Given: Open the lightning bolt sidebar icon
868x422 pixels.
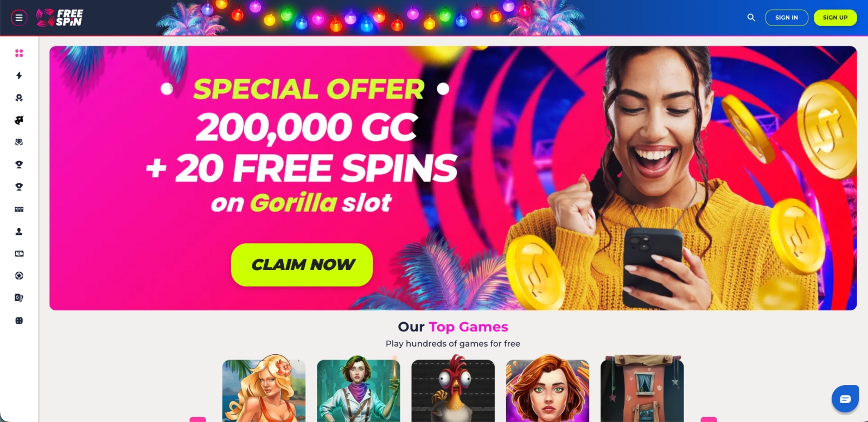Looking at the screenshot, I should click(19, 75).
